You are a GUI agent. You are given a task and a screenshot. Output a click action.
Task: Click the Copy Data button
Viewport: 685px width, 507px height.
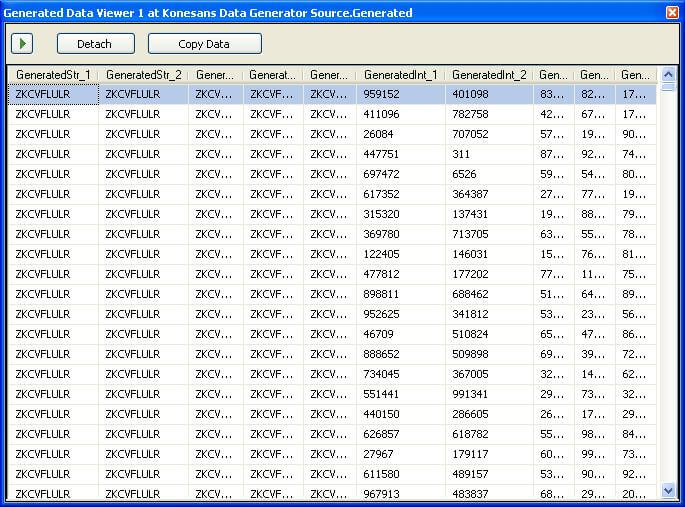coord(205,44)
